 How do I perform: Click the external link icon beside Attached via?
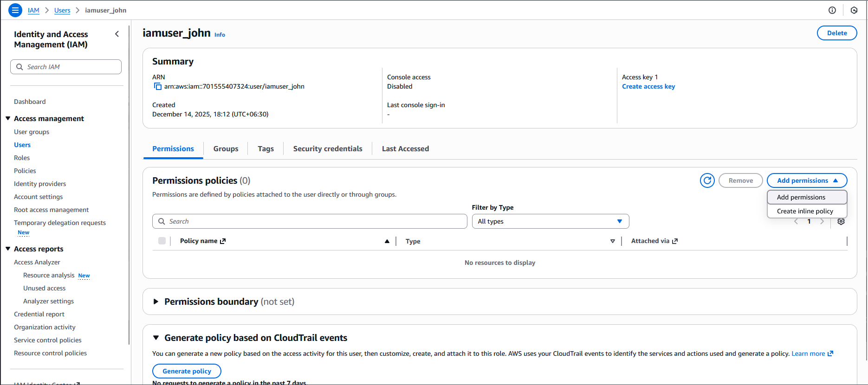pos(675,241)
